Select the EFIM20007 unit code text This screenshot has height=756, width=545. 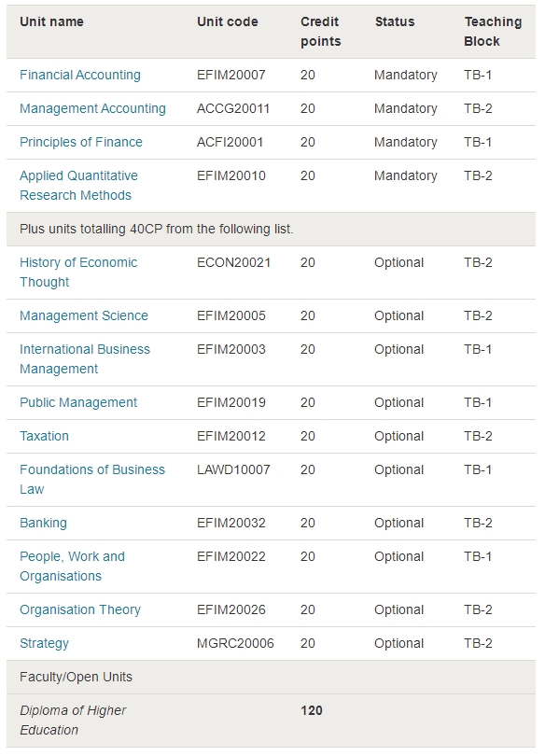[x=231, y=76]
